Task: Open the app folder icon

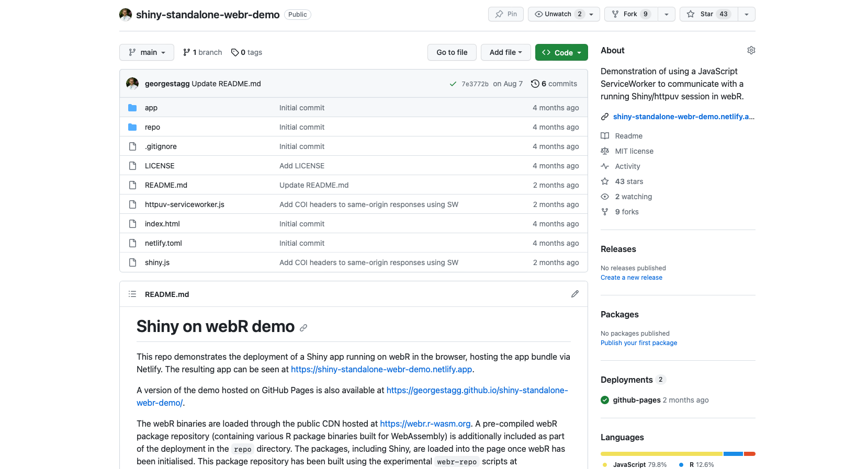Action: coord(132,108)
